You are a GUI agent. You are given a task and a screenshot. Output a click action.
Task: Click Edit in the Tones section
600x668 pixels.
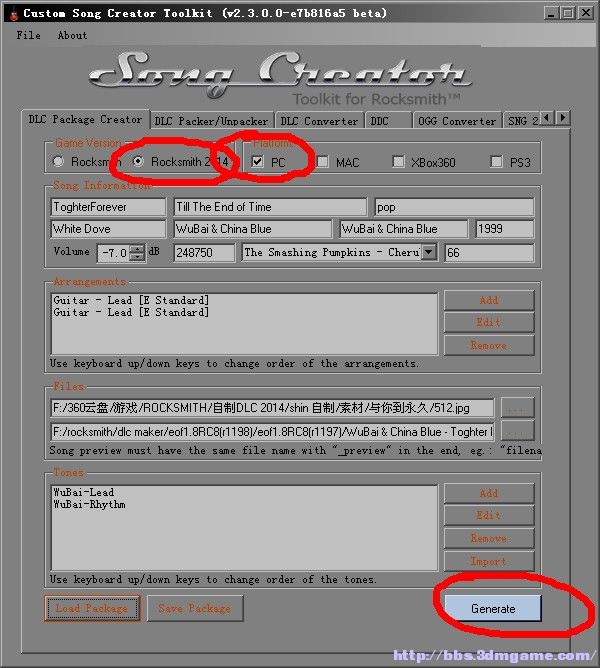pyautogui.click(x=489, y=515)
